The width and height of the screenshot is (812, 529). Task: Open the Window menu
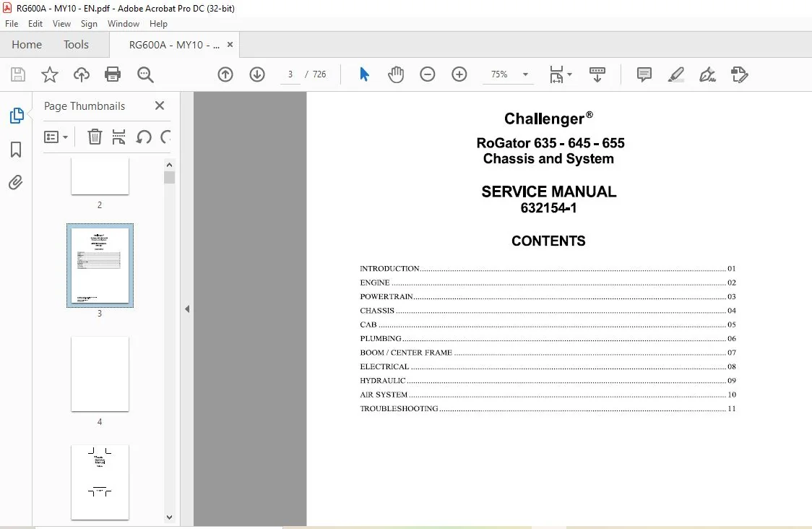124,24
